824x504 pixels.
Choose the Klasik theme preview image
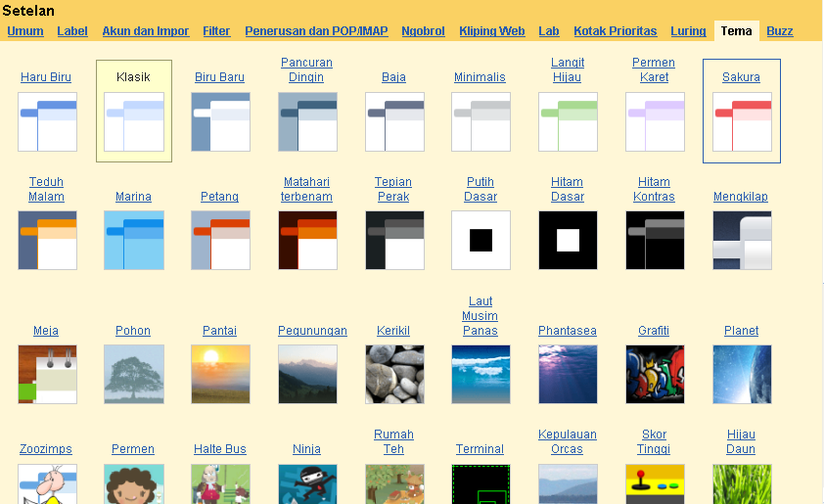(x=134, y=122)
